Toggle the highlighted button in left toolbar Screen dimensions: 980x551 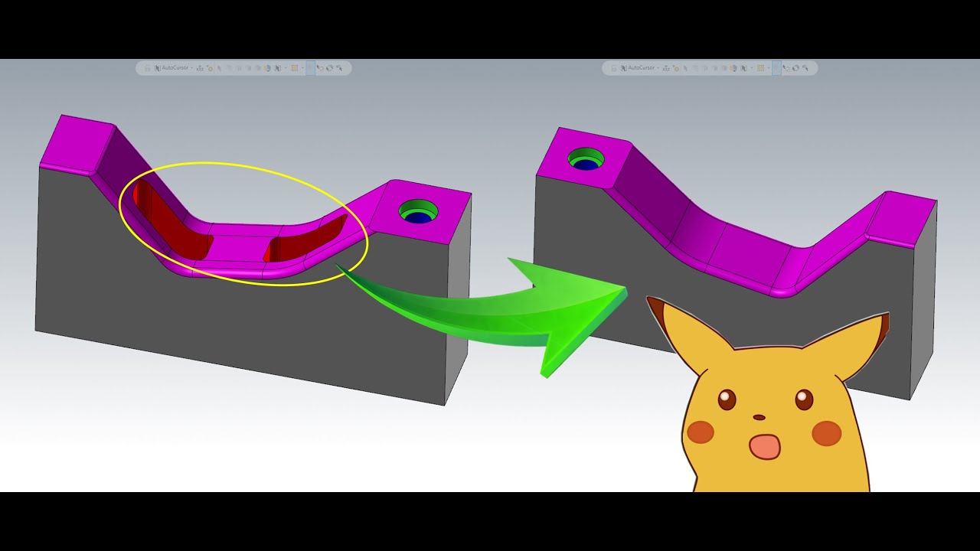coord(310,68)
